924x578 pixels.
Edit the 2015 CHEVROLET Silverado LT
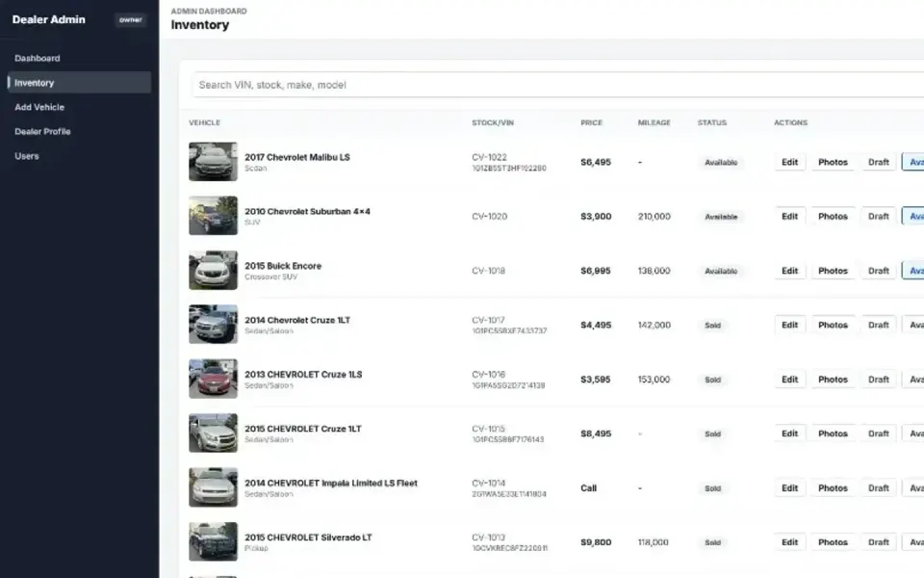click(789, 542)
